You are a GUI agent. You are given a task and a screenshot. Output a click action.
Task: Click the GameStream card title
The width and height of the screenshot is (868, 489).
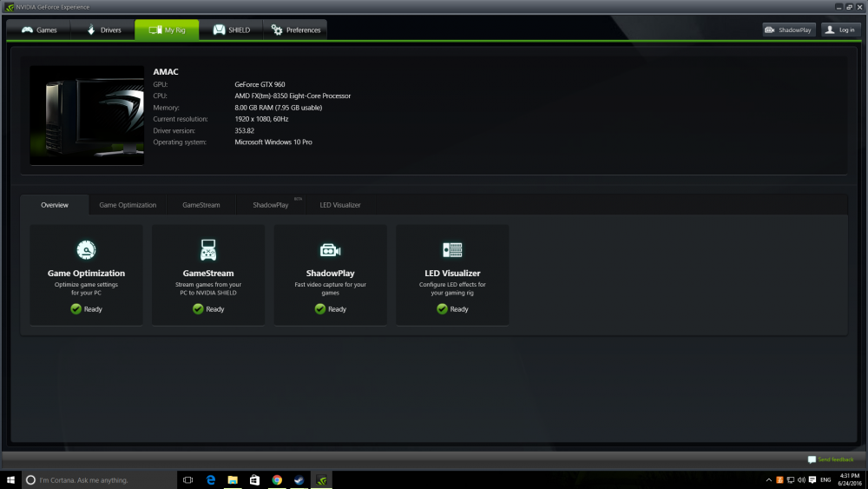(x=208, y=273)
